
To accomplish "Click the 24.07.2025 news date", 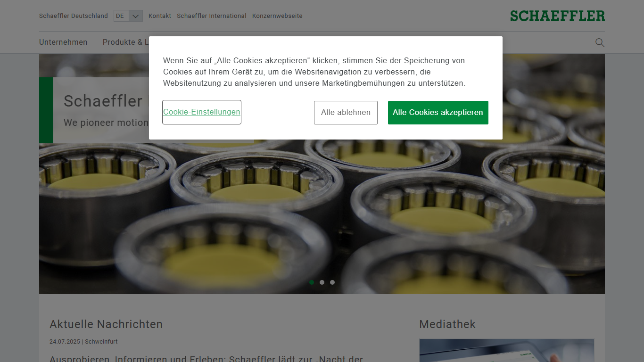I will coord(65,342).
